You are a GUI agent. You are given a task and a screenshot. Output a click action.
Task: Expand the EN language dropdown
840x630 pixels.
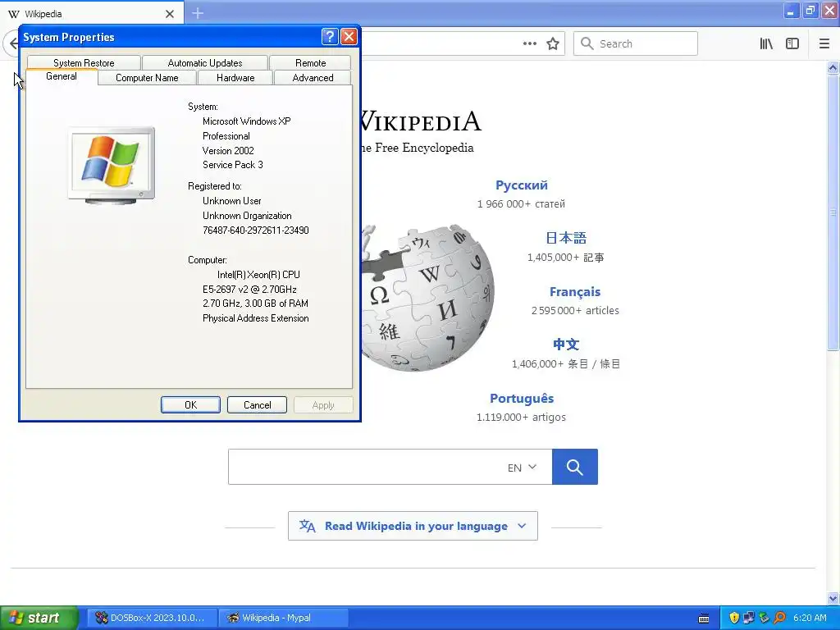point(523,468)
